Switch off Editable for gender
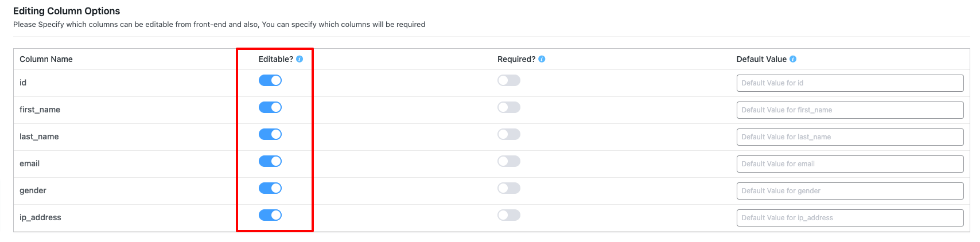980x242 pixels. [x=270, y=188]
